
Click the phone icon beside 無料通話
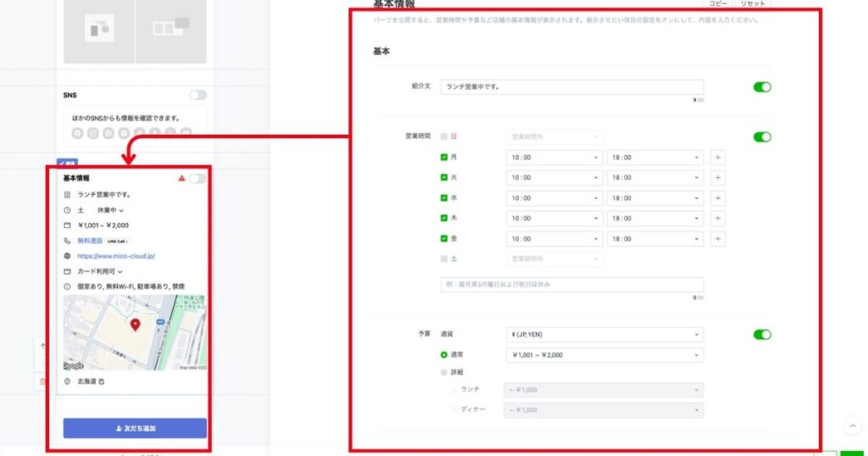pyautogui.click(x=67, y=242)
